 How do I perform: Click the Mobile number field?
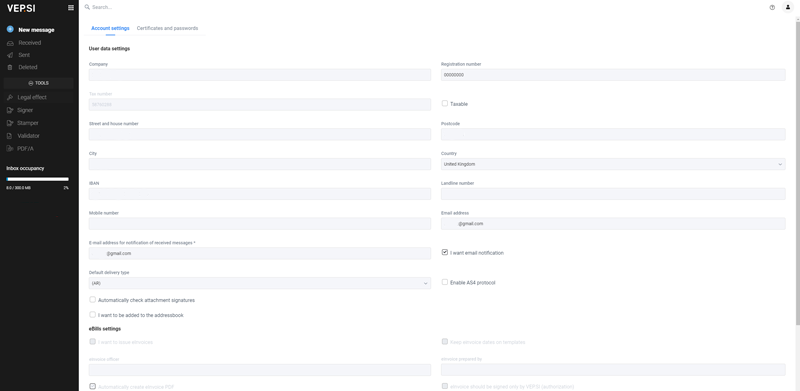coord(260,224)
